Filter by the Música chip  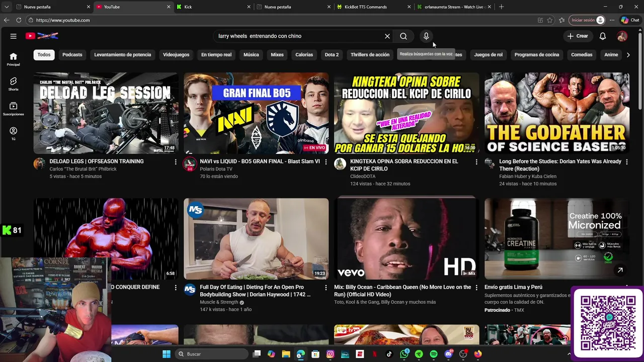pyautogui.click(x=251, y=55)
